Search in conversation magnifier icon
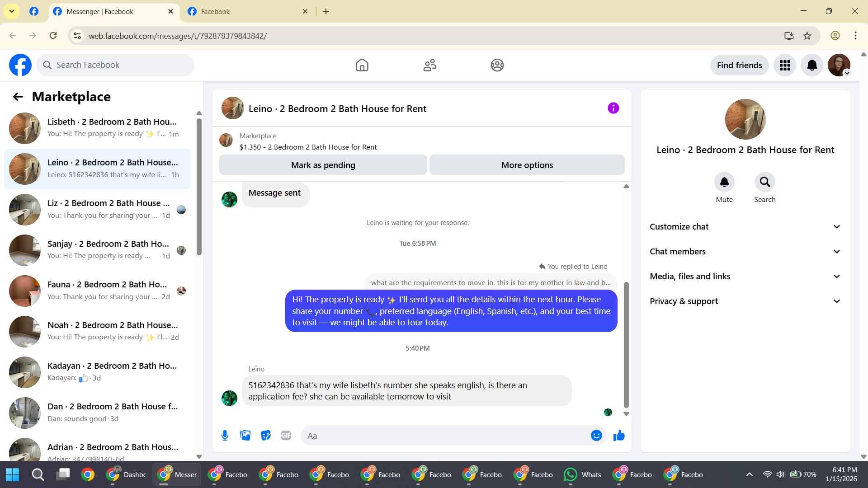This screenshot has height=488, width=868. point(764,182)
